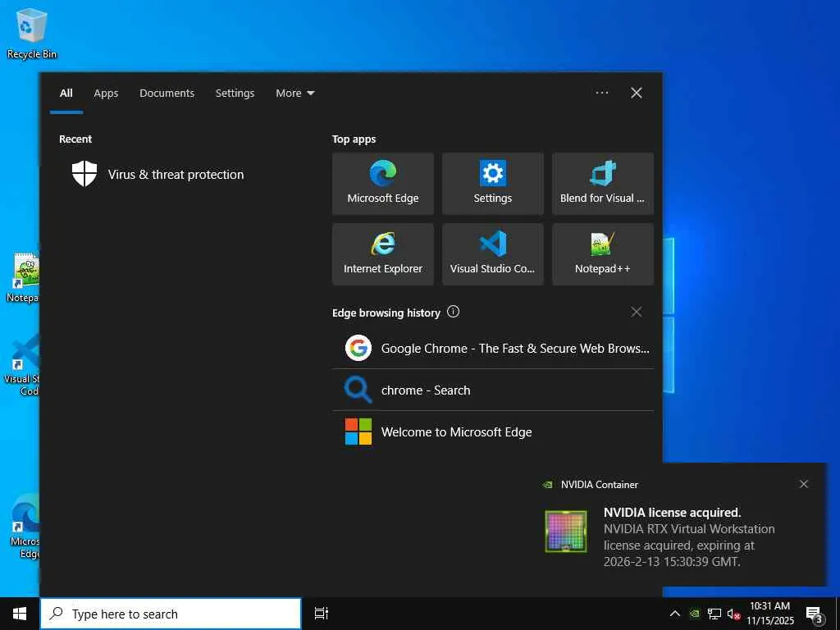Click the Edge browsing history info icon
This screenshot has height=630, width=840.
point(454,312)
